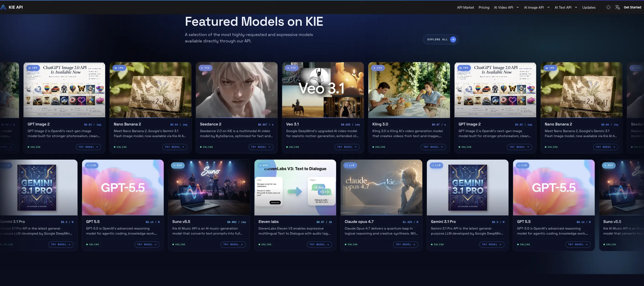Viewport: 644px width, 286px height.
Task: Click the Veo 3.1 card title
Action: pos(292,124)
